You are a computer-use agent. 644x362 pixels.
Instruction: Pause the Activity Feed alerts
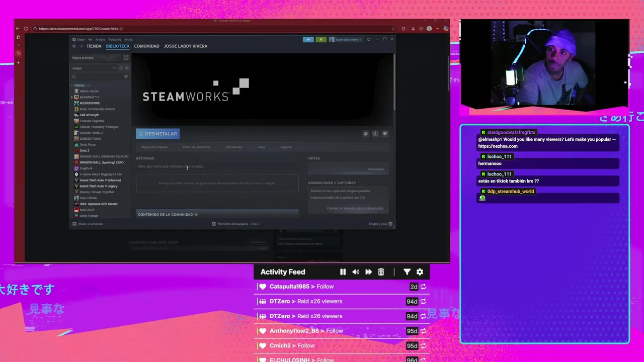(343, 272)
